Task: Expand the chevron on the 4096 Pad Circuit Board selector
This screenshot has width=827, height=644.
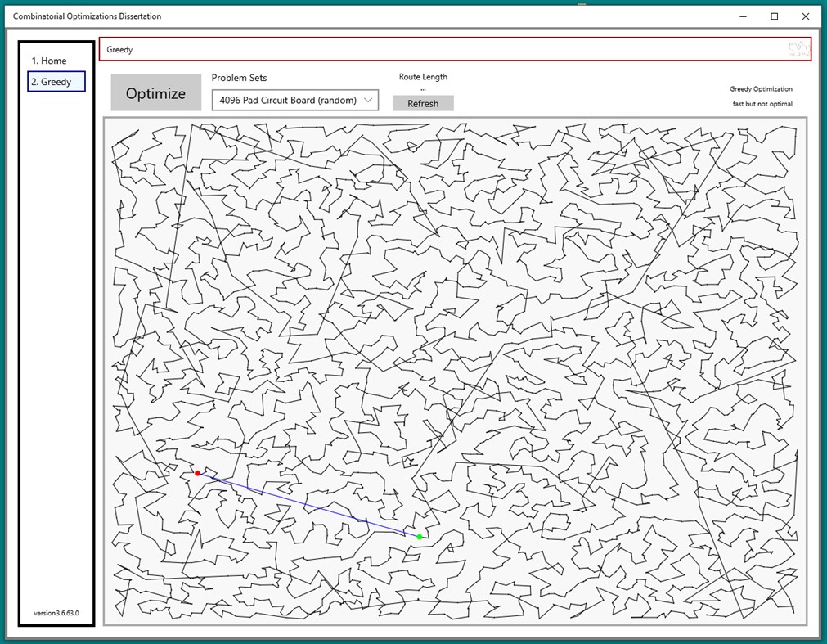Action: coord(367,99)
